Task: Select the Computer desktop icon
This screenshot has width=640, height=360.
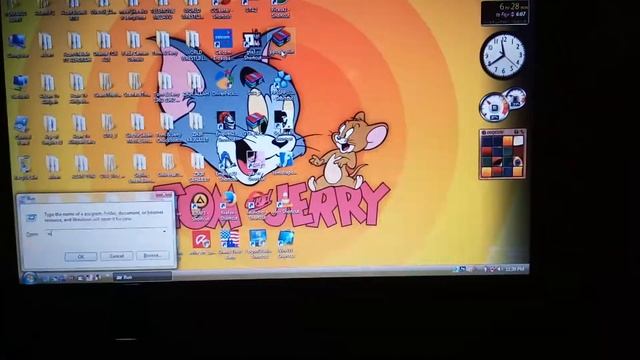Action: [18, 45]
